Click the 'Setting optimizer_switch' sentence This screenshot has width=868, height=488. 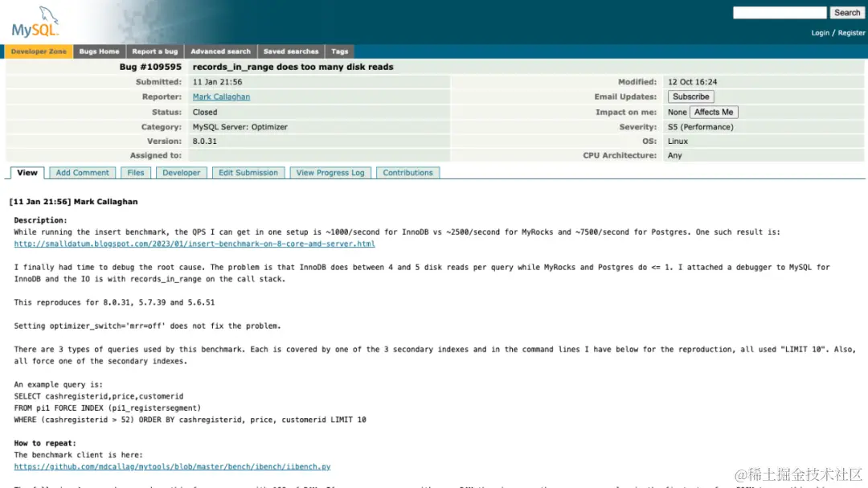147,326
